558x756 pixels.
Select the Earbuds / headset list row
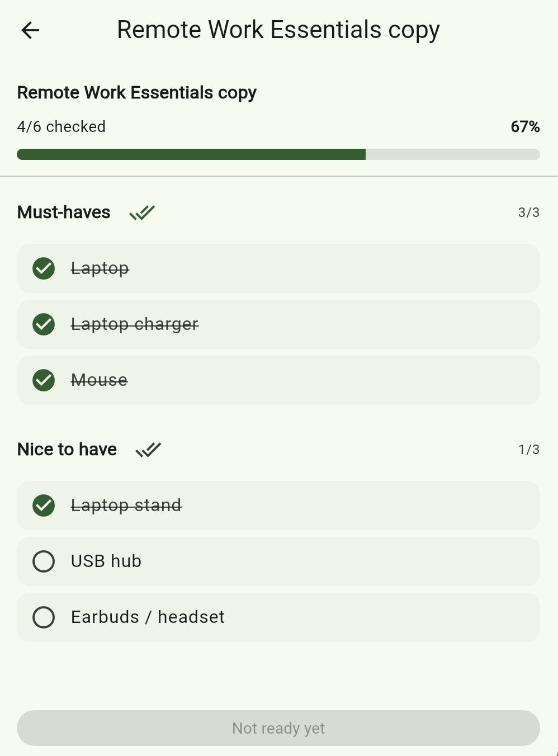point(278,617)
